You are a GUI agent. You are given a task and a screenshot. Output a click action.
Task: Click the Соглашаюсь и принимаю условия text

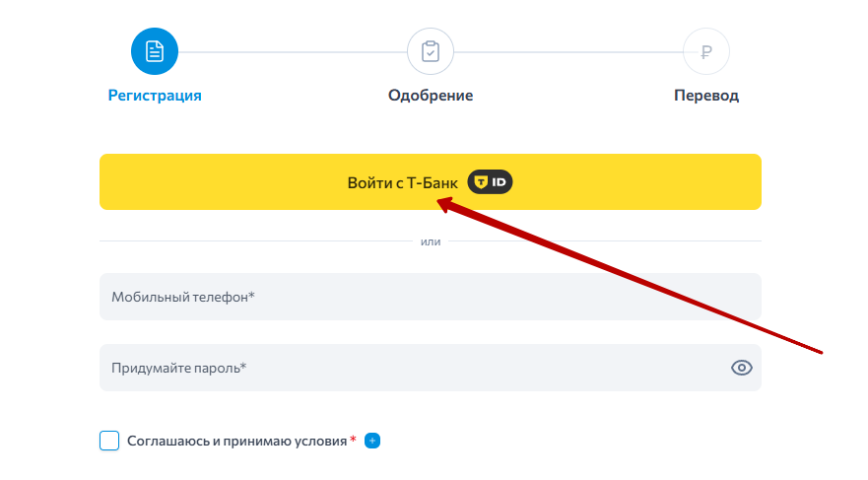pos(236,441)
